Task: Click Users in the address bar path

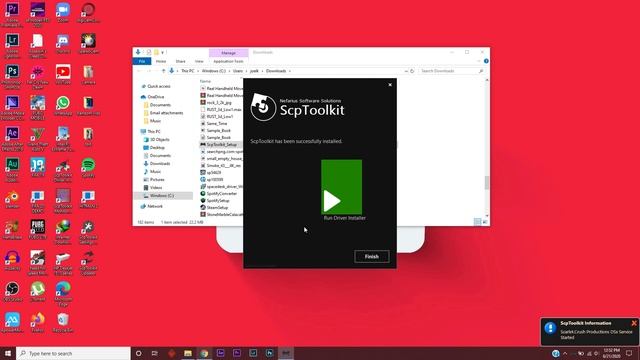Action: pyautogui.click(x=238, y=71)
